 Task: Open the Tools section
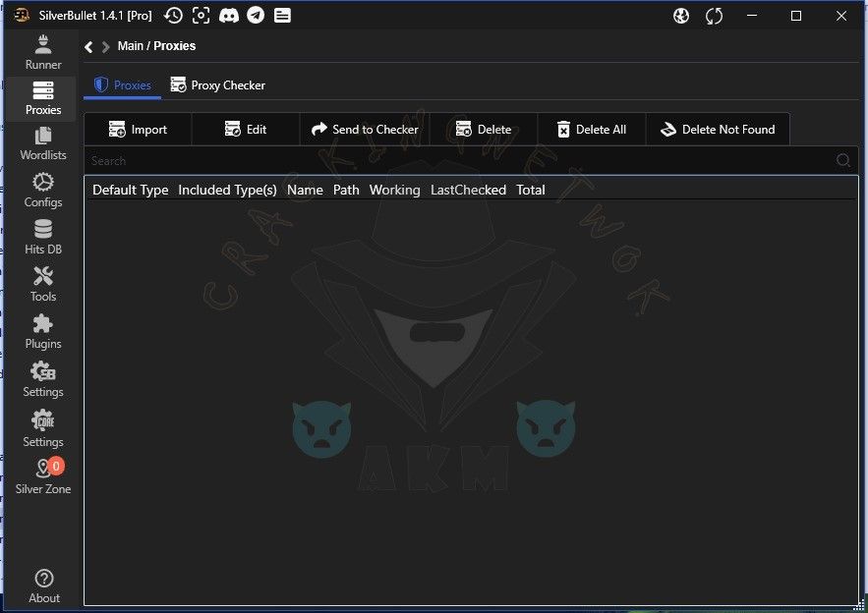point(42,284)
